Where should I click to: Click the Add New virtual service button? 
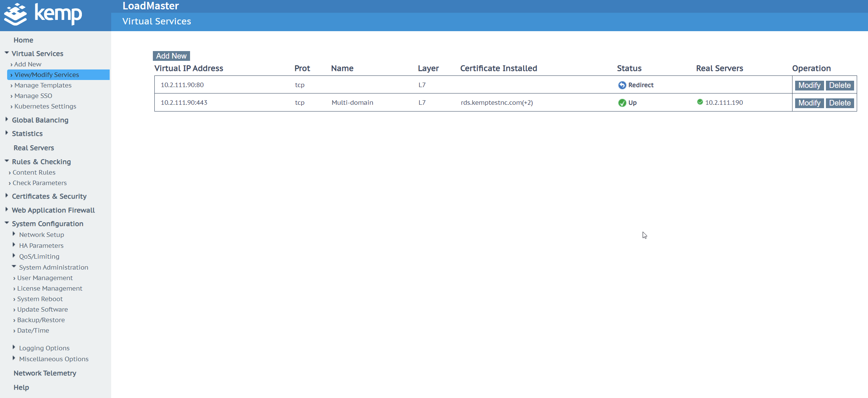coord(171,56)
